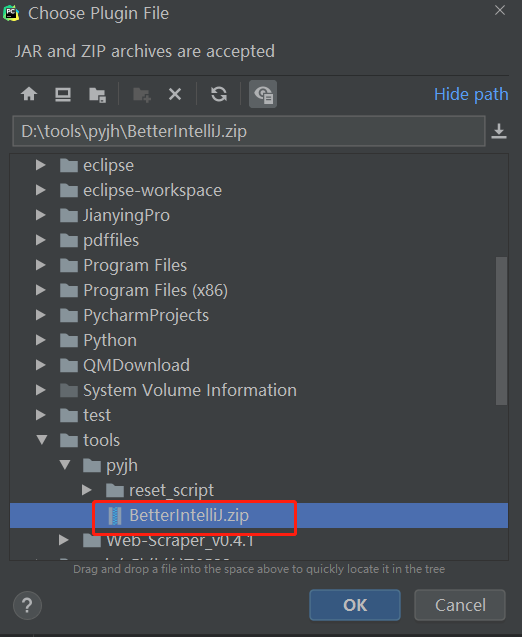Select the pyjh folder name
The height and width of the screenshot is (637, 522).
(122, 466)
